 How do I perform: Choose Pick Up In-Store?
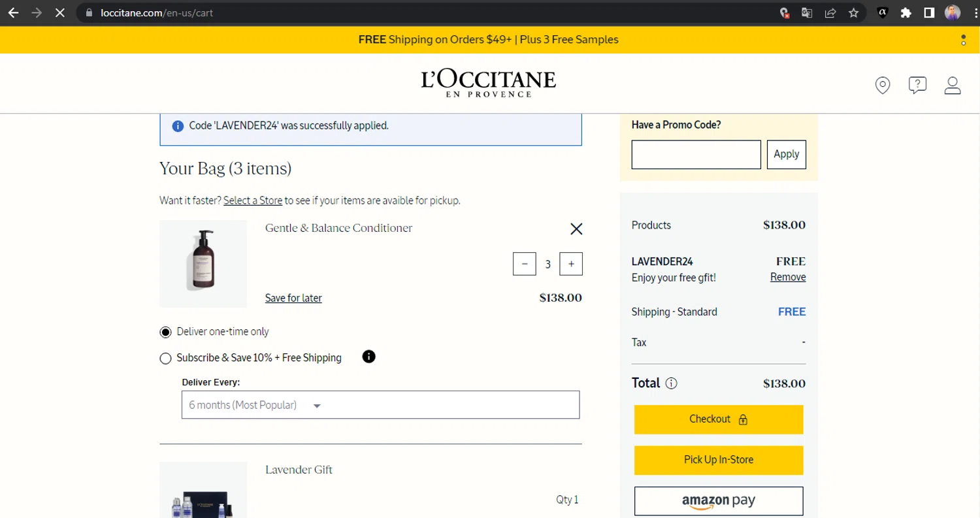pyautogui.click(x=719, y=460)
